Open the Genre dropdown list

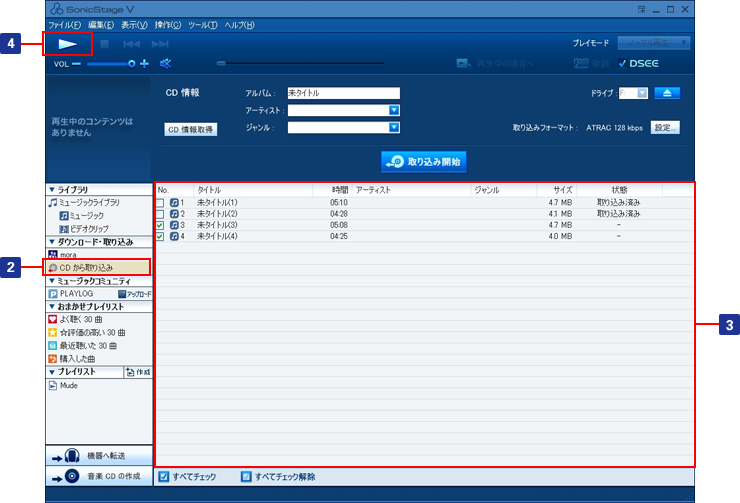point(394,127)
